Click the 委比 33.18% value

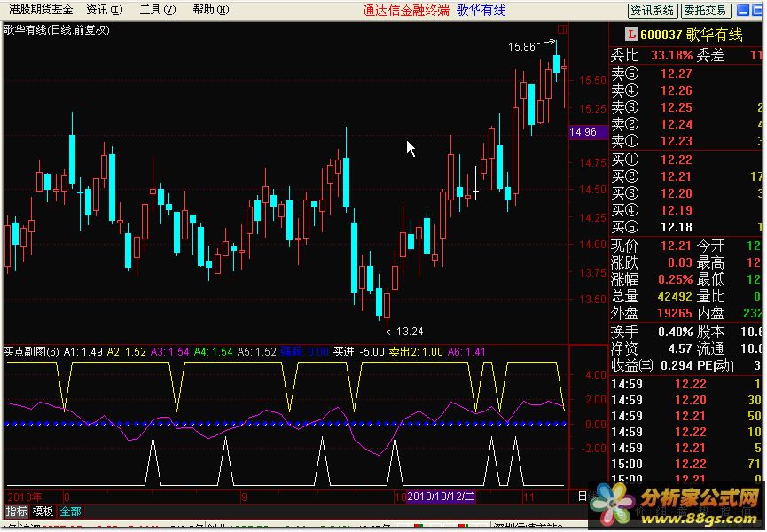pos(672,55)
